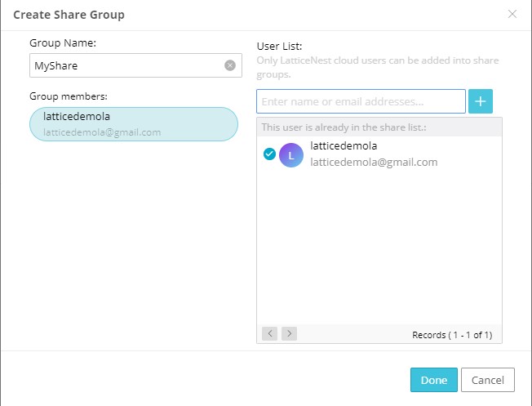Viewport: 532px width, 406px height.
Task: Focus the Group Name input field
Action: (135, 65)
